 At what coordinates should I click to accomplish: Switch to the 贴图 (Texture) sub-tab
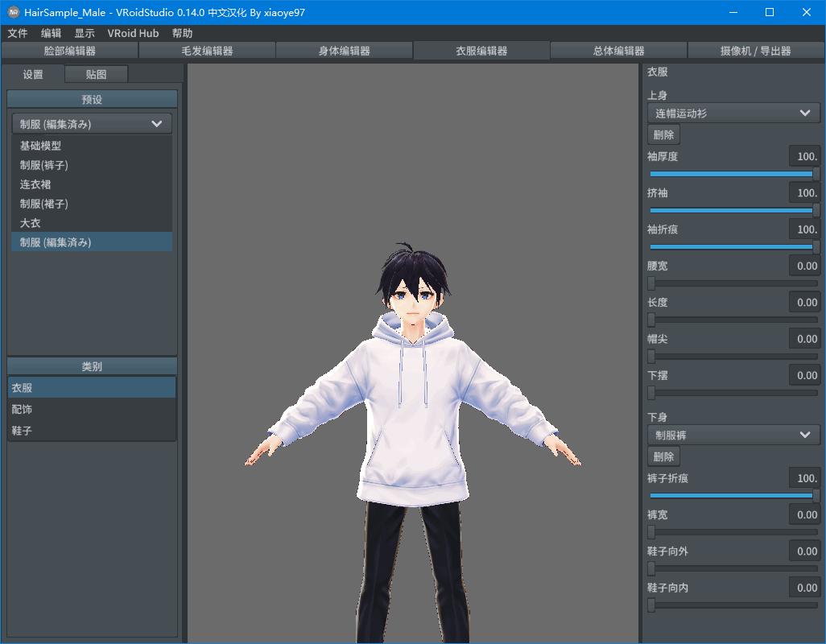(96, 73)
